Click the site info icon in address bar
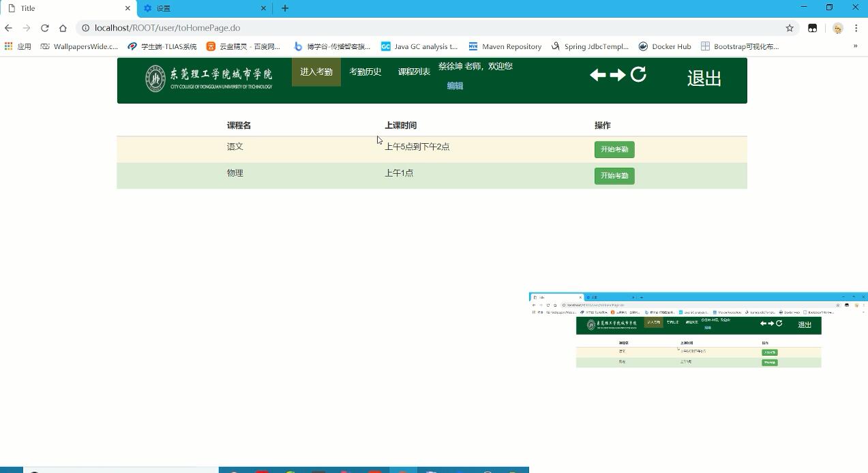 [85, 28]
